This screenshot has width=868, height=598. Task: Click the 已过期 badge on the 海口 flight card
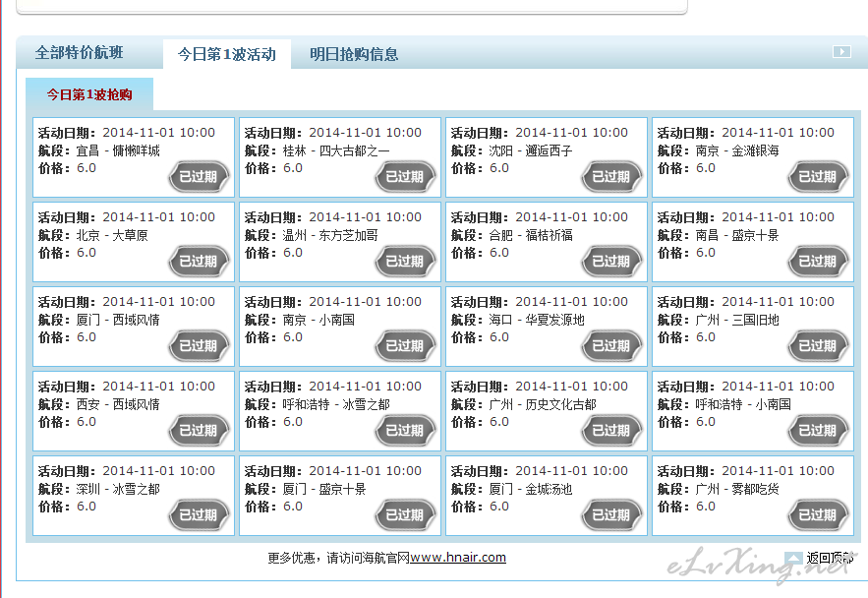click(611, 346)
